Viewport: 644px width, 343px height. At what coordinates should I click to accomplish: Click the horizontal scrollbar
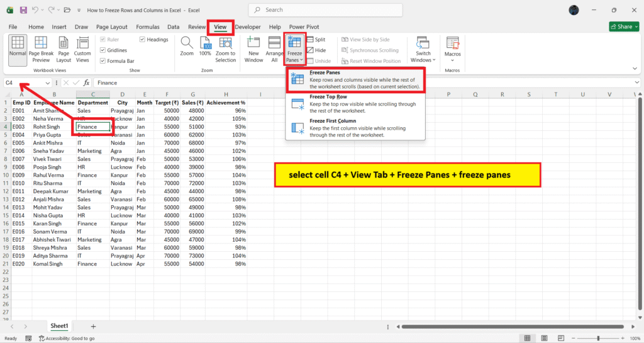[x=512, y=327]
